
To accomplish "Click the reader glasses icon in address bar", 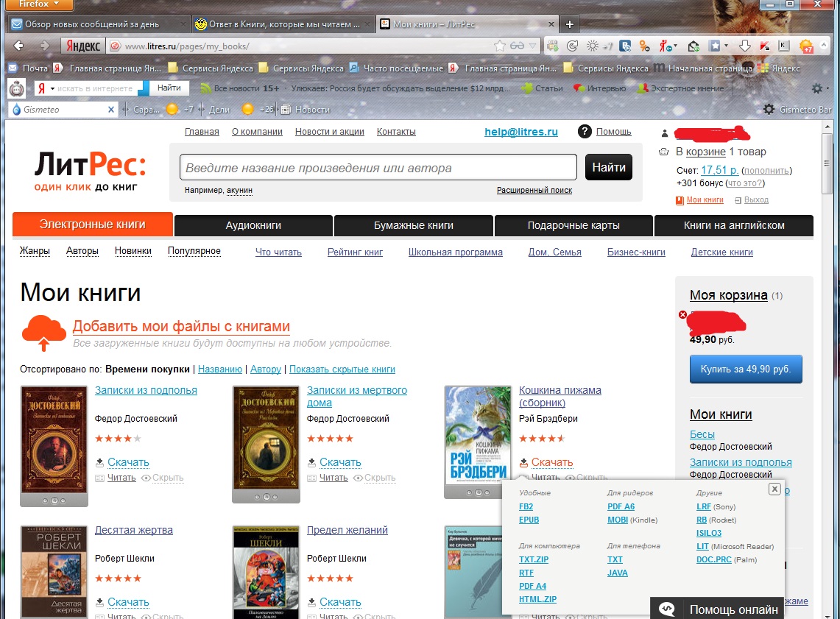I will click(516, 46).
